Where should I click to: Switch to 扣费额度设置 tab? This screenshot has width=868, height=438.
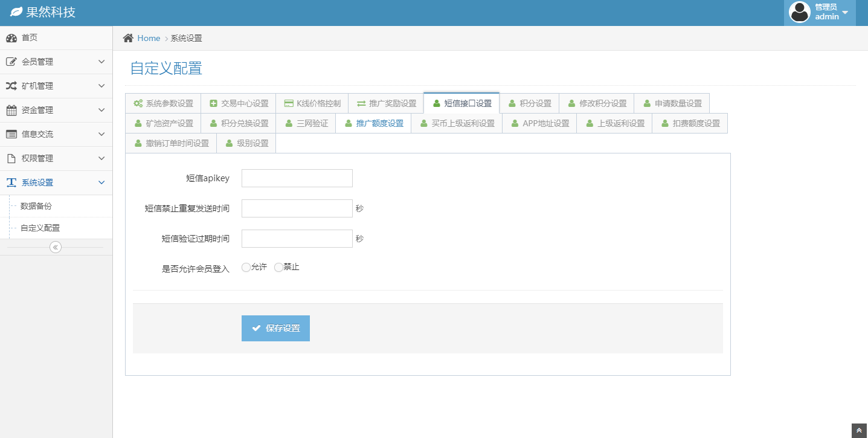tap(690, 123)
